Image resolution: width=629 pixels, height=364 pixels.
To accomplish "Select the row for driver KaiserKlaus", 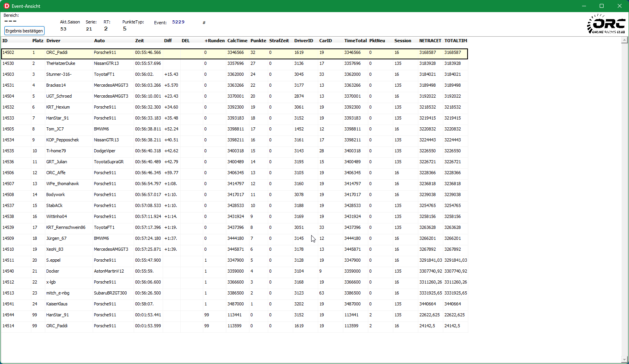I will [x=57, y=304].
